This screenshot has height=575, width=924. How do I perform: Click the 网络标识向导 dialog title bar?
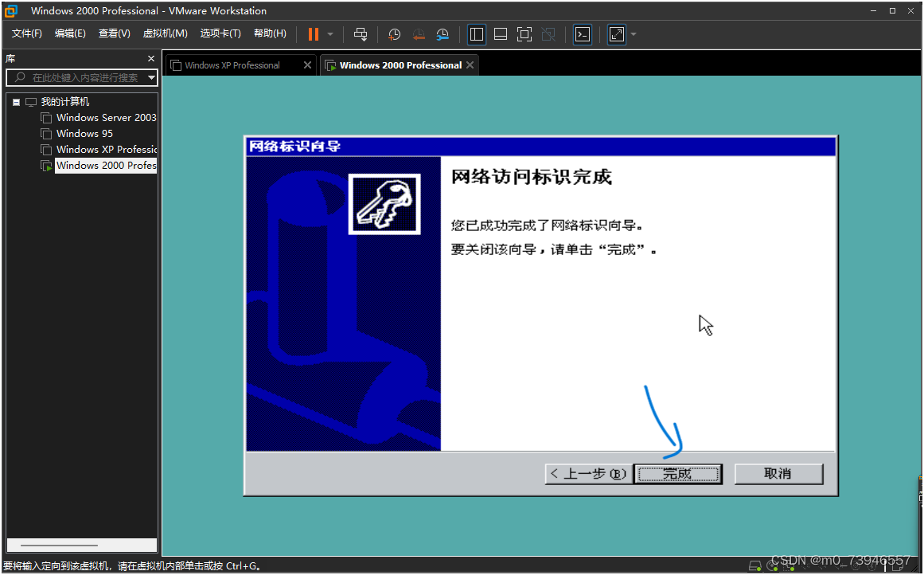pyautogui.click(x=540, y=147)
